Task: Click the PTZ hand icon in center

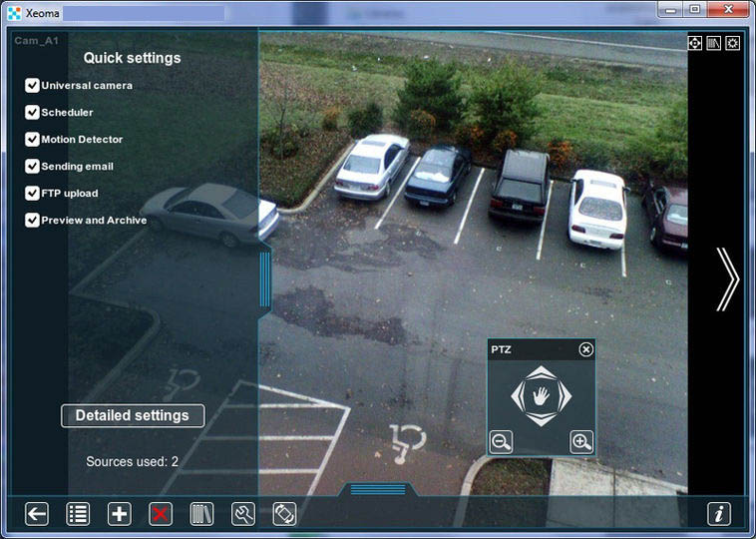Action: coord(541,396)
